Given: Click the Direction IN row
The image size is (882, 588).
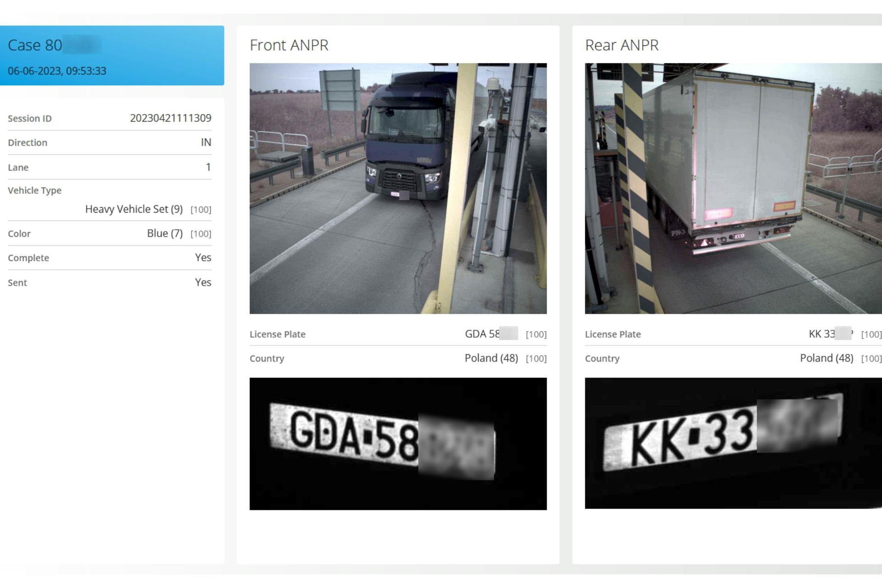Looking at the screenshot, I should 109,142.
